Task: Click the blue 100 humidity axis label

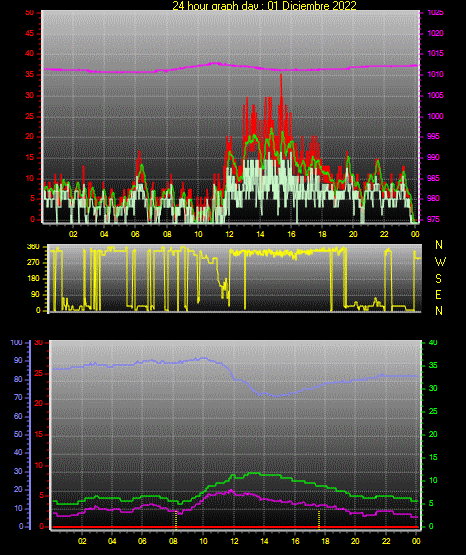Action: click(17, 343)
